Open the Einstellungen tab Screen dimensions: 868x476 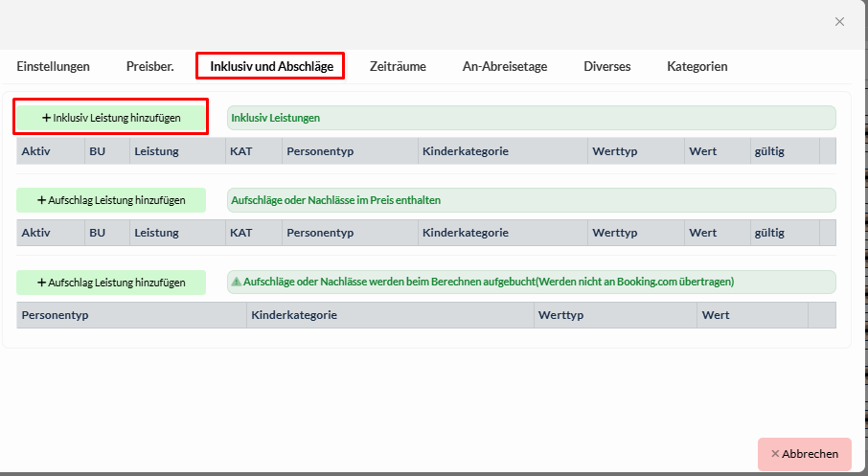point(53,66)
